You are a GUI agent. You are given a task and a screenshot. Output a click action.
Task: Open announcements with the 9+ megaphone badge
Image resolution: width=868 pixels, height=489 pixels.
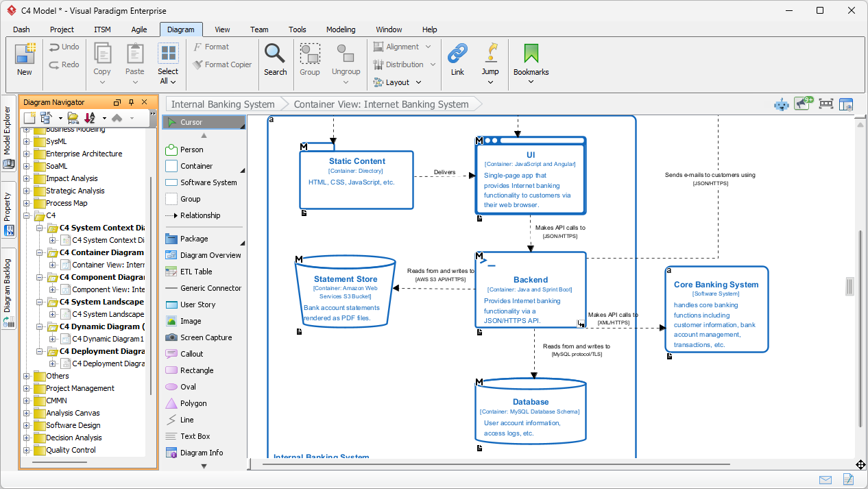click(x=803, y=104)
